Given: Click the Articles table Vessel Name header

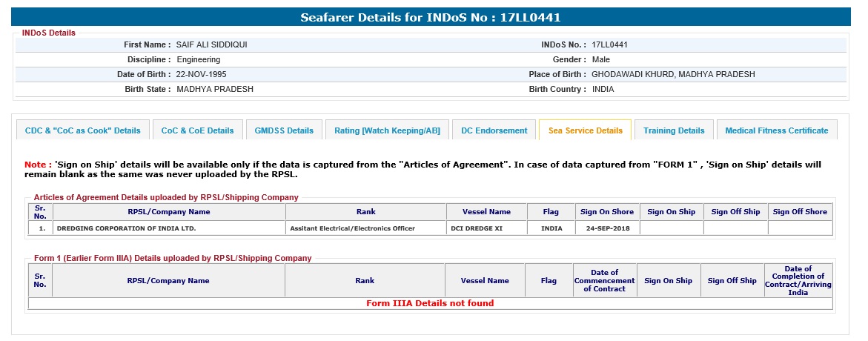Looking at the screenshot, I should 486,212.
